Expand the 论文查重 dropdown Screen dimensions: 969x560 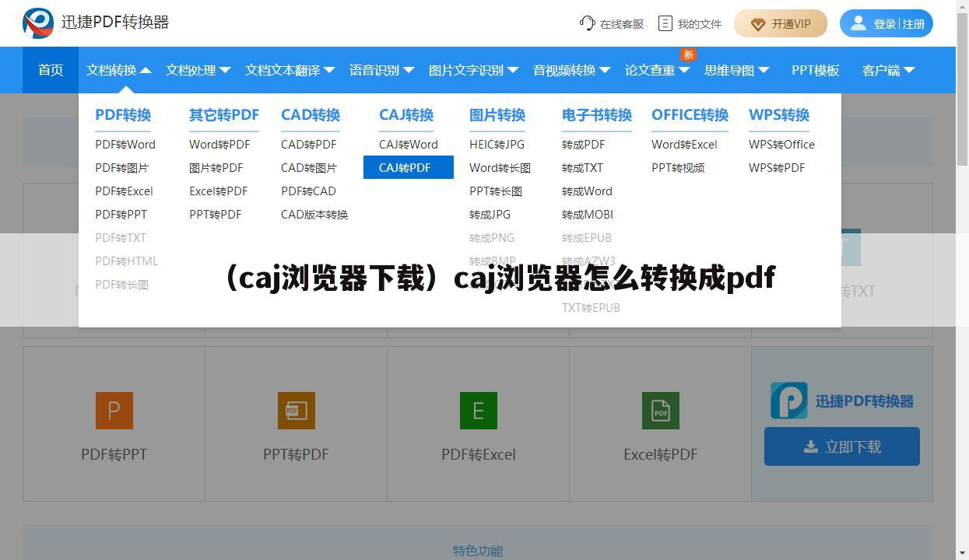point(684,70)
